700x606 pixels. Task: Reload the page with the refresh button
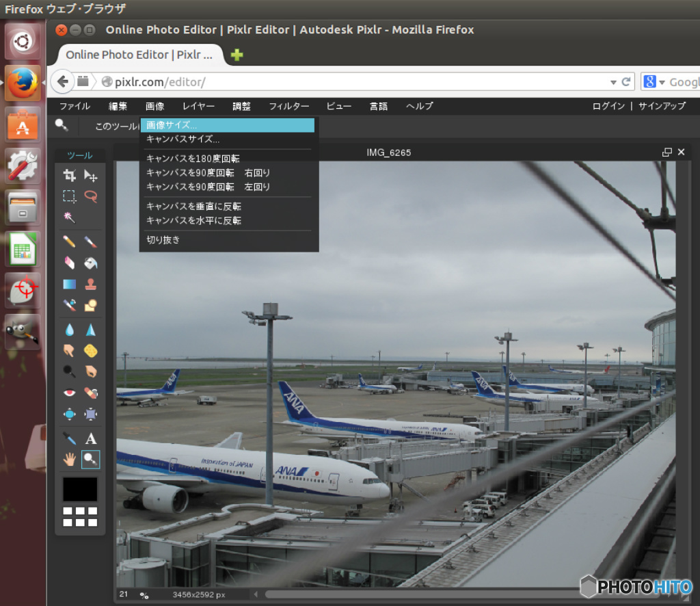coord(626,81)
